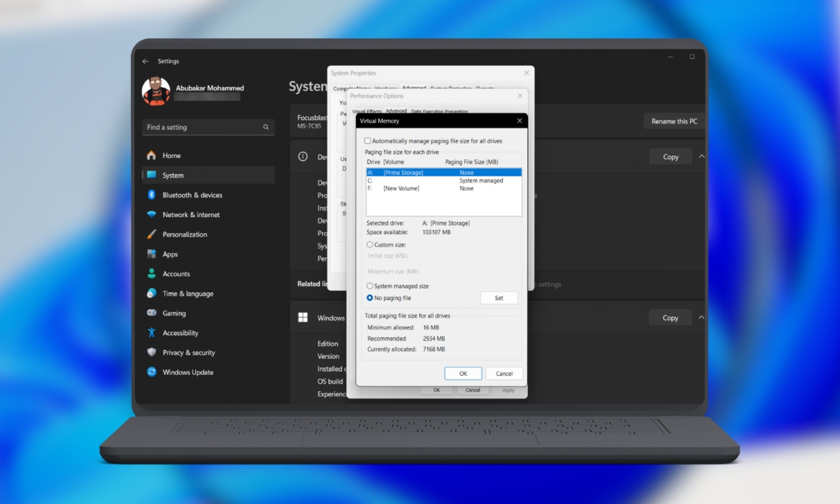Click Cancel in Performance Options dialog
Viewport: 840px width, 504px height.
tap(473, 390)
